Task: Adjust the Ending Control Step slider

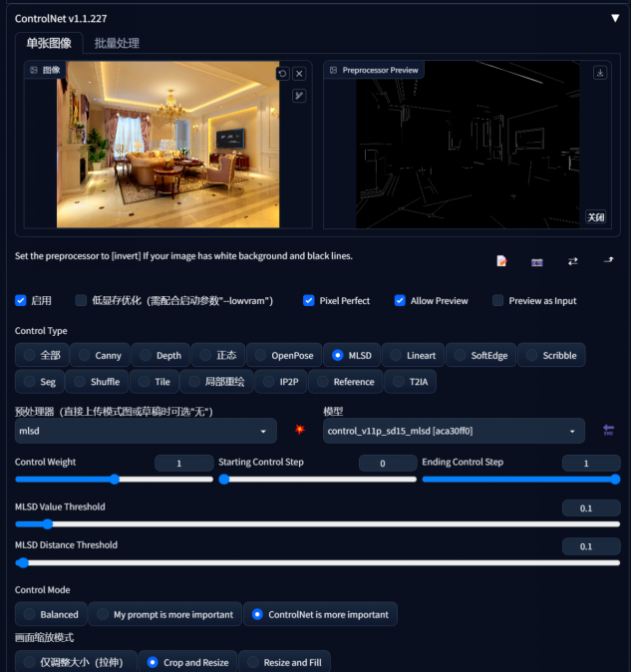Action: (x=521, y=480)
